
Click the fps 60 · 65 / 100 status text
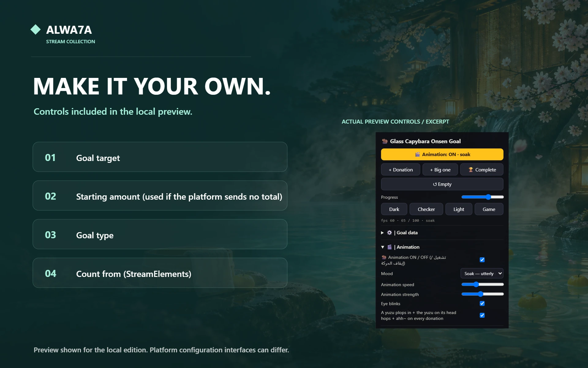[x=408, y=220]
